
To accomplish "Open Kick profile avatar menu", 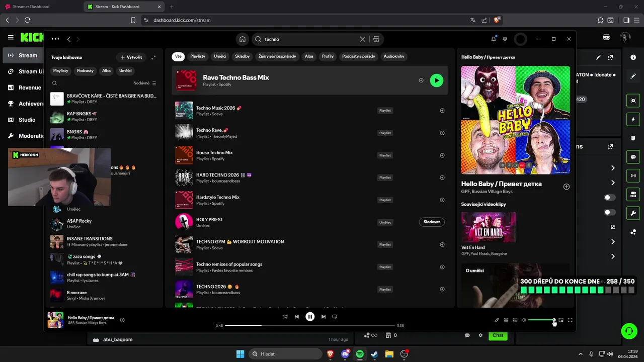I will coord(625,37).
